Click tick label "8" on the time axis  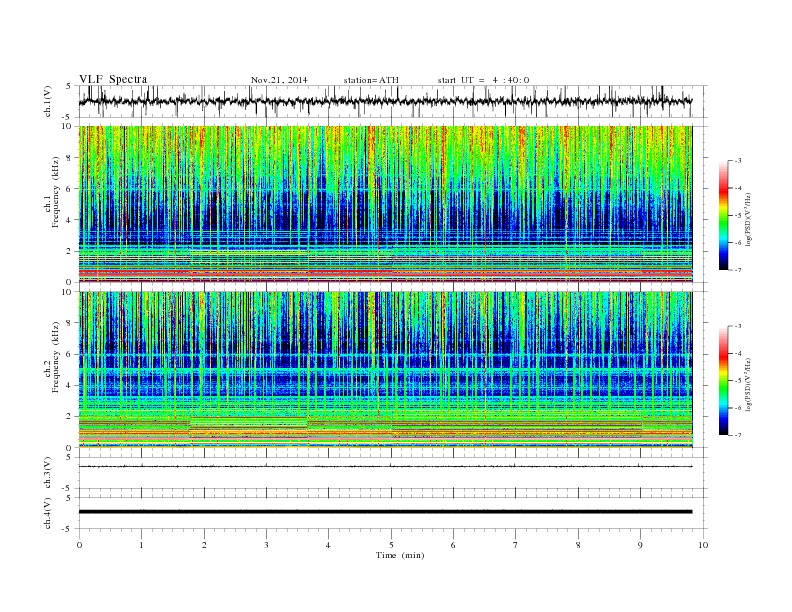click(x=578, y=545)
